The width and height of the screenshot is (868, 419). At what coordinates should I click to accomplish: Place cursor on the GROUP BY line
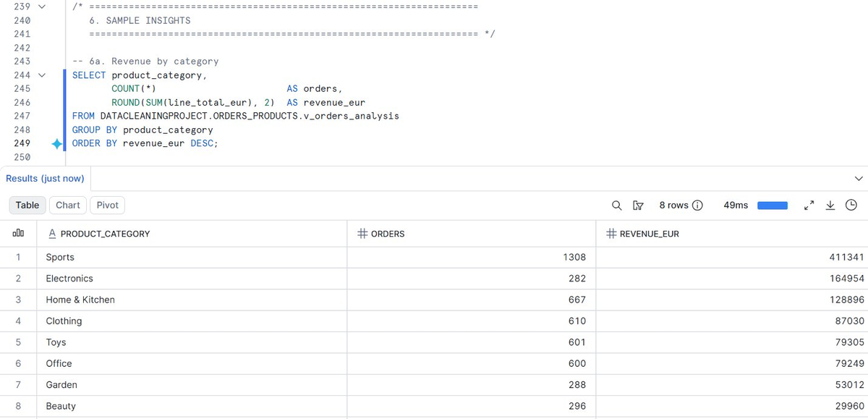click(142, 130)
